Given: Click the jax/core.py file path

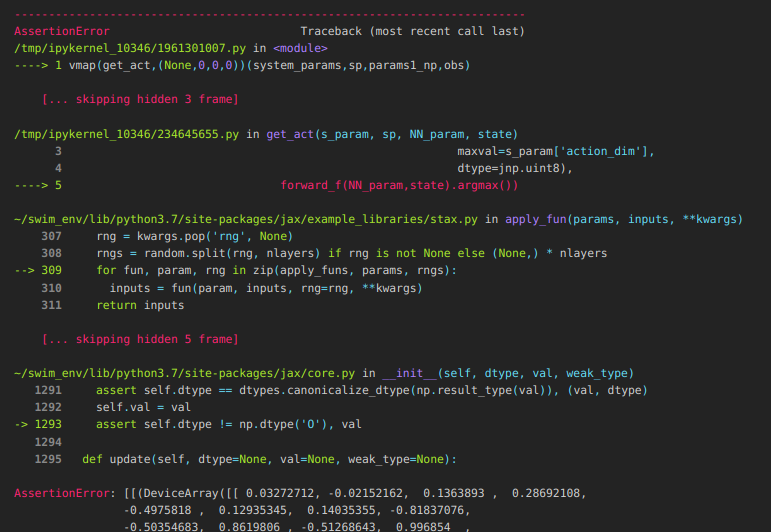Looking at the screenshot, I should [x=184, y=373].
